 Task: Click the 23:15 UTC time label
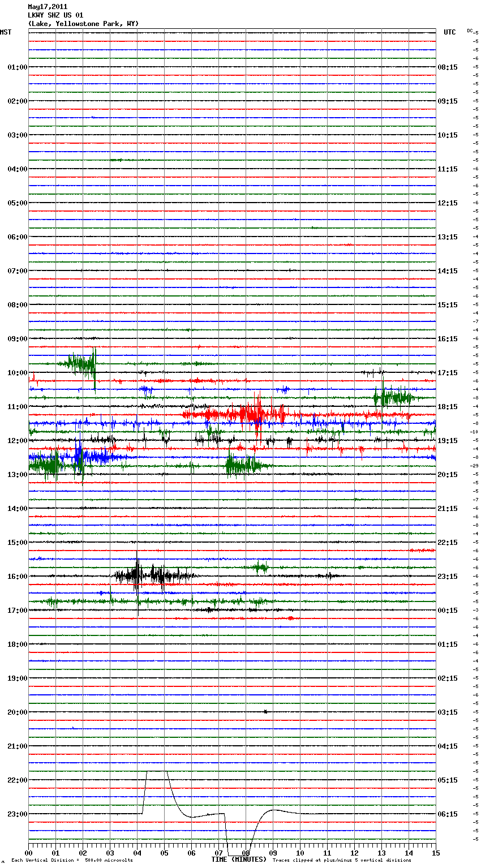[448, 577]
